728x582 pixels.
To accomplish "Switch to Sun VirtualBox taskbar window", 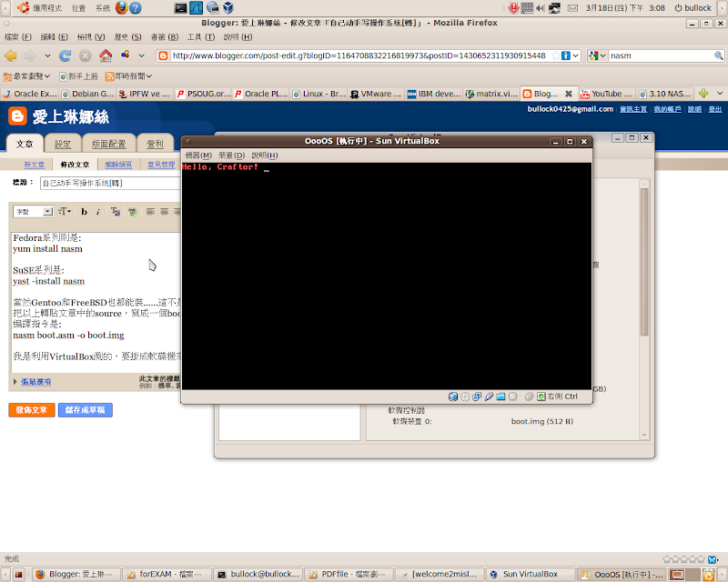I will [531, 574].
